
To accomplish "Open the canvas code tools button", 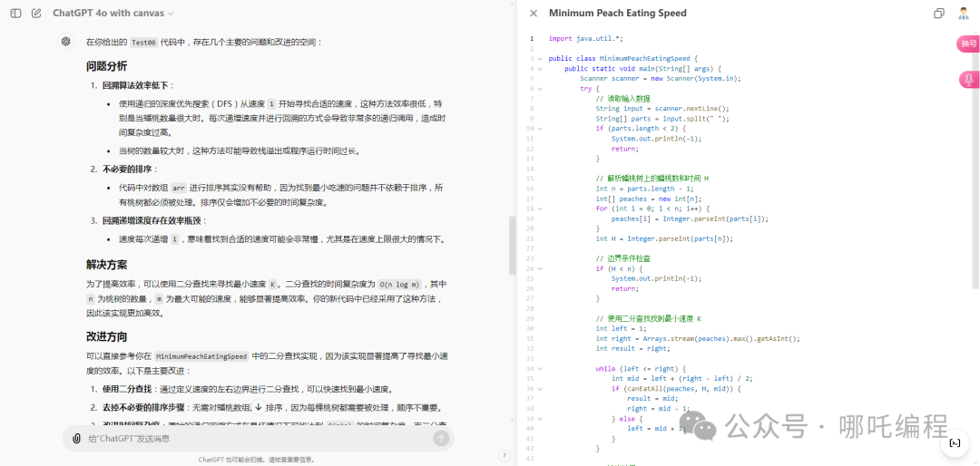I will click(x=954, y=442).
